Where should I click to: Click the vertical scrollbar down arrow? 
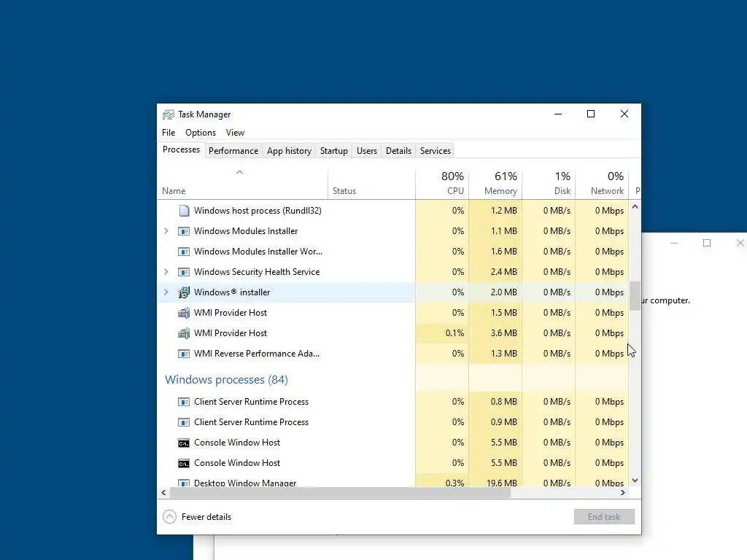coord(635,481)
